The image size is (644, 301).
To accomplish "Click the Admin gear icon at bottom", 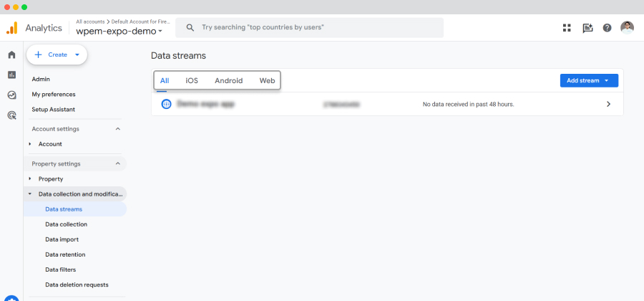I will click(11, 299).
